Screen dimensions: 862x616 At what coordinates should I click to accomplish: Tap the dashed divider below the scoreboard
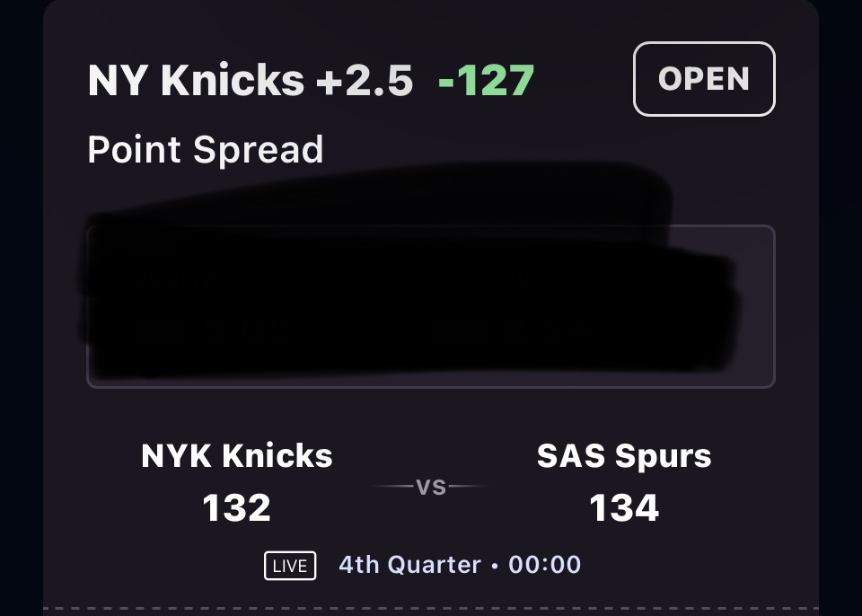click(x=431, y=609)
